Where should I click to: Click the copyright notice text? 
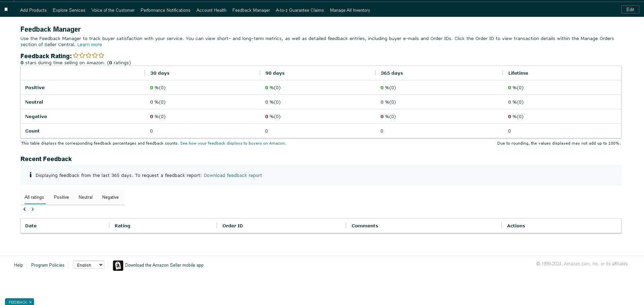click(x=582, y=264)
